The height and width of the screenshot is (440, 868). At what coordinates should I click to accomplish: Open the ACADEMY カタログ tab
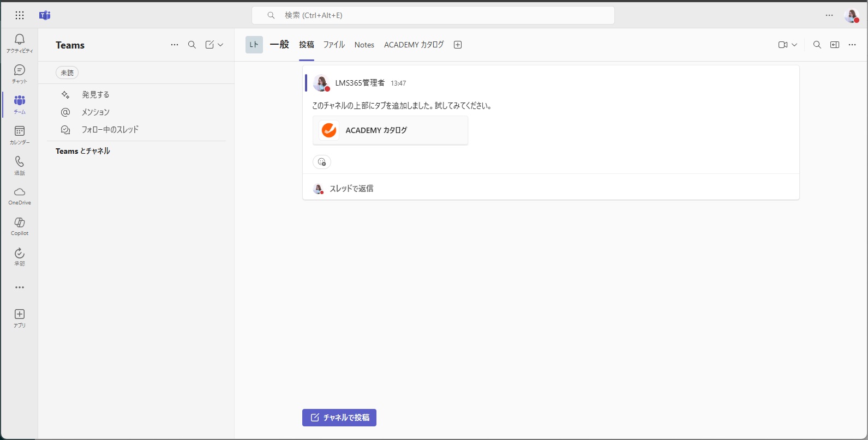(x=414, y=45)
